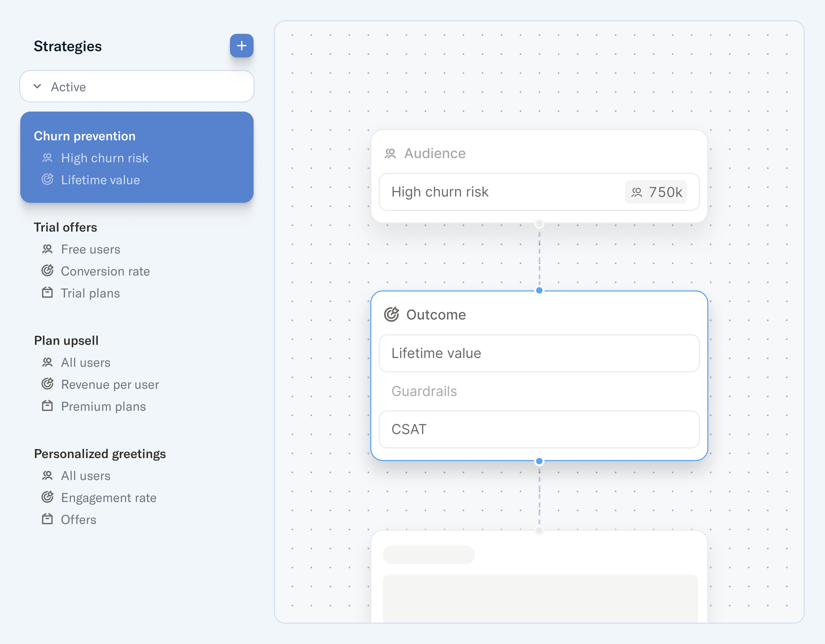The image size is (825, 644).
Task: Click the box icon beside Premium plans
Action: (x=47, y=406)
